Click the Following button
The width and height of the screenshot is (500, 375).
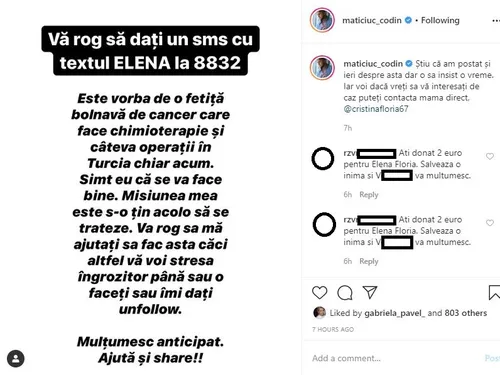pos(440,20)
